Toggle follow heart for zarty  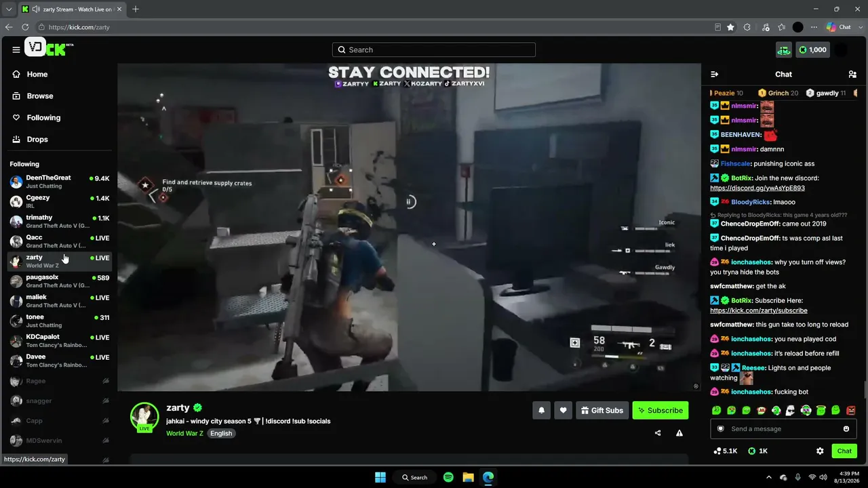[563, 410]
